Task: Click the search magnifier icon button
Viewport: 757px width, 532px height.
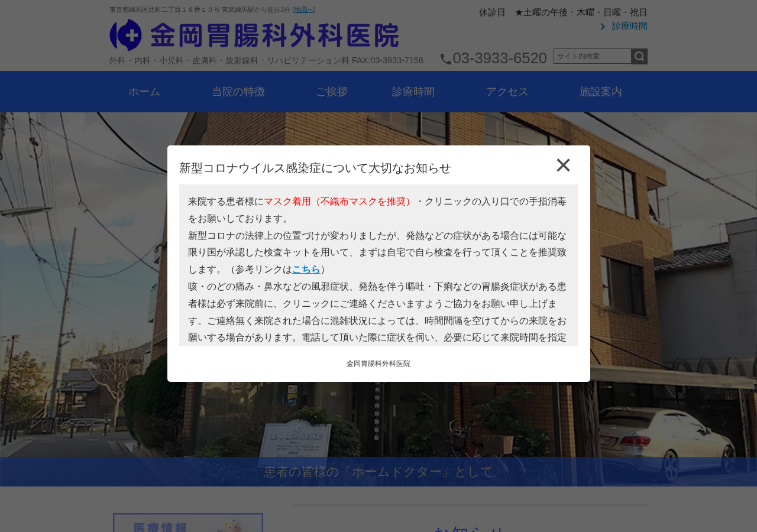Action: (x=639, y=56)
